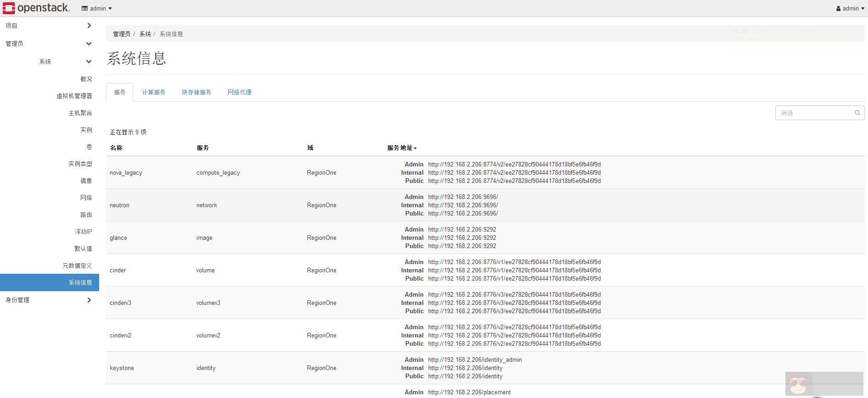Click the search magnifier icon in filter box

click(857, 113)
